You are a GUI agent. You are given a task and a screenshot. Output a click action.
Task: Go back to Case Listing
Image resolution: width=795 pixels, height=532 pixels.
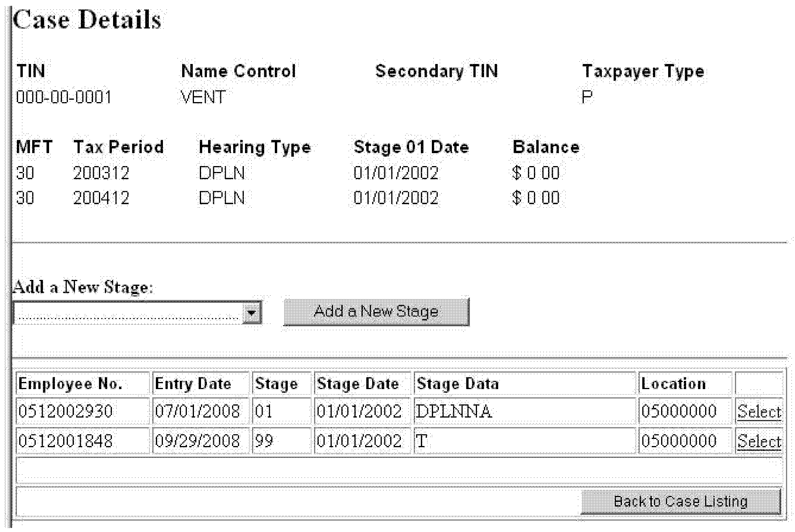tap(680, 501)
